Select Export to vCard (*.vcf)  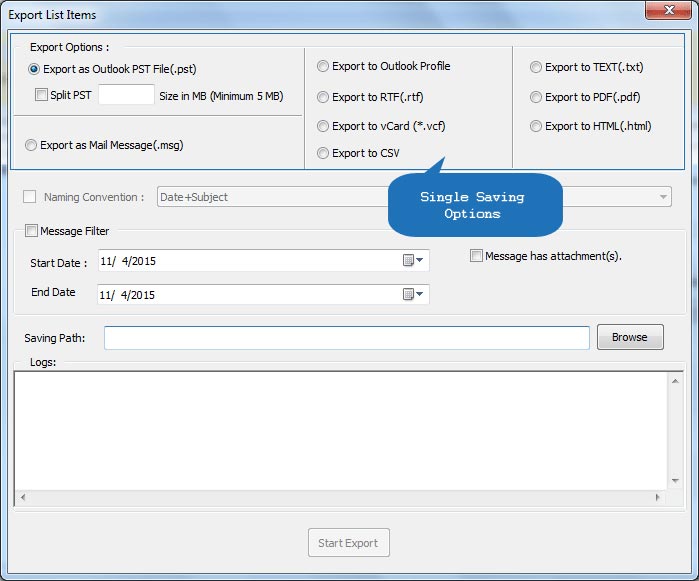pos(323,126)
